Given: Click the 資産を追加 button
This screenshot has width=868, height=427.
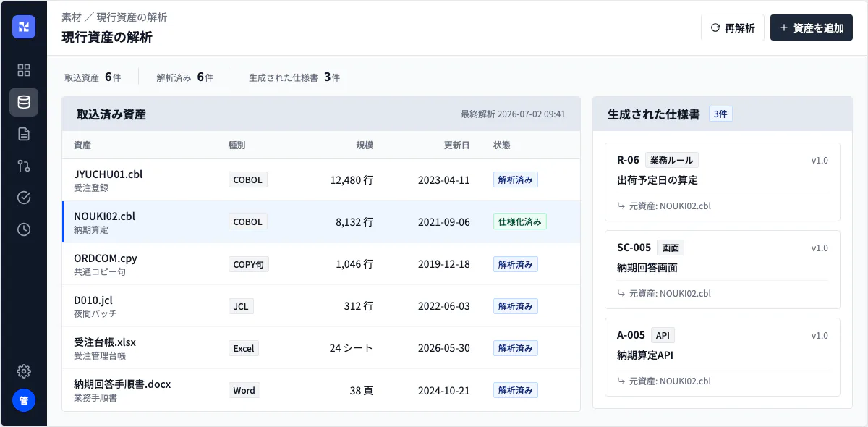Looking at the screenshot, I should (x=812, y=28).
